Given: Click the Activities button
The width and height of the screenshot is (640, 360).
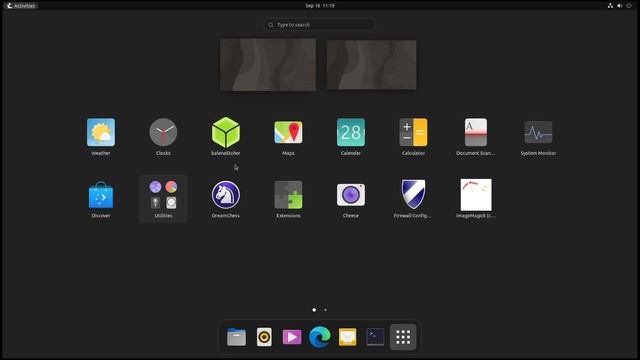Looking at the screenshot, I should click(x=21, y=6).
